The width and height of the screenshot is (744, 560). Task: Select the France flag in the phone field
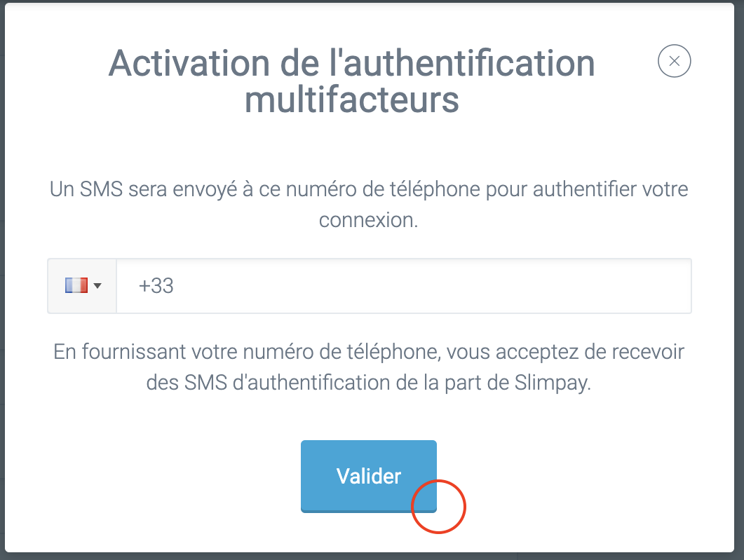76,285
